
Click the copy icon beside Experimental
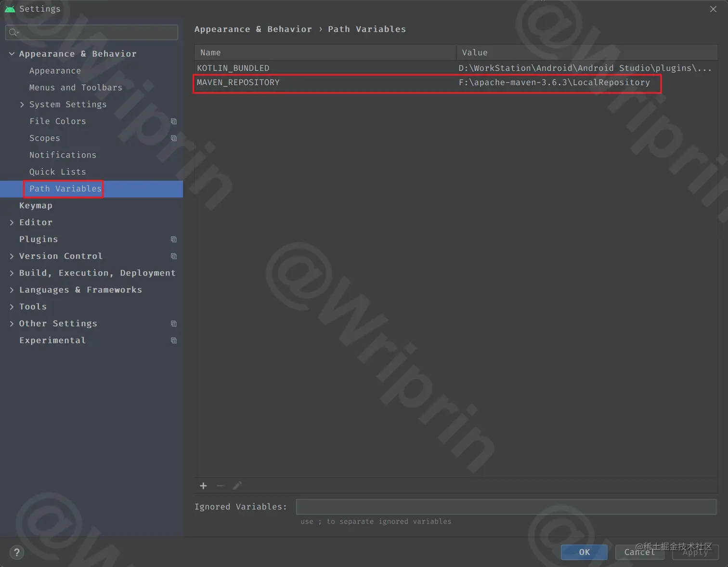click(173, 341)
